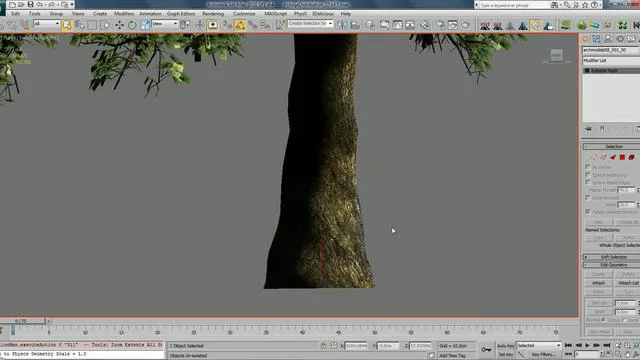Select the Move tool in main toolbar

click(x=119, y=25)
